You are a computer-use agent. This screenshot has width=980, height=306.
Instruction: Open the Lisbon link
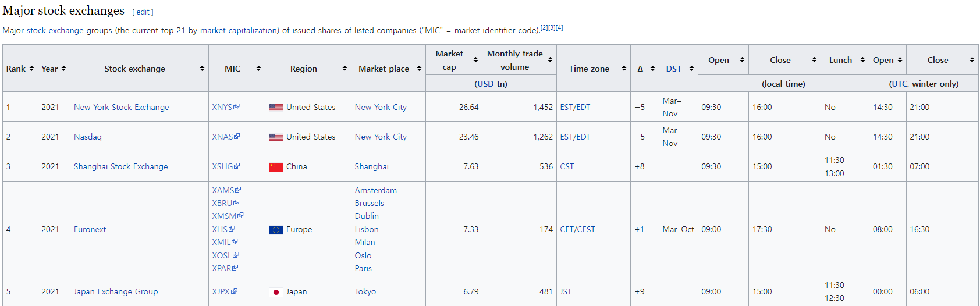(x=367, y=229)
